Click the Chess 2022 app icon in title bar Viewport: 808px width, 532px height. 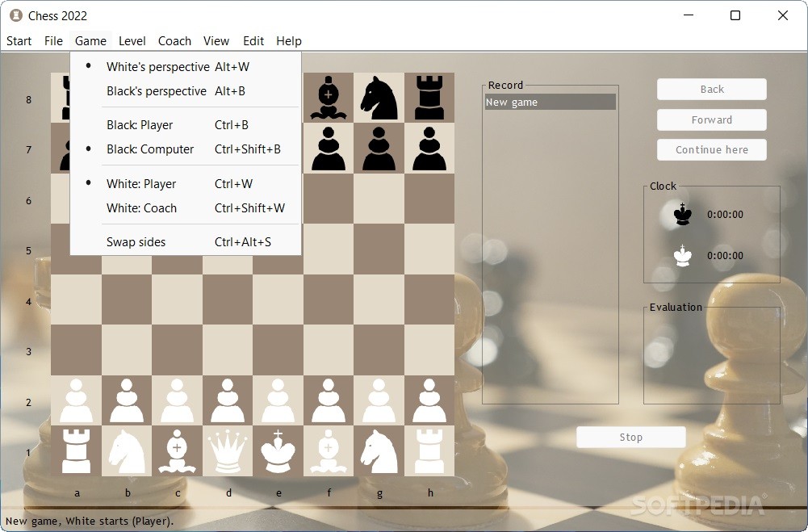point(16,15)
